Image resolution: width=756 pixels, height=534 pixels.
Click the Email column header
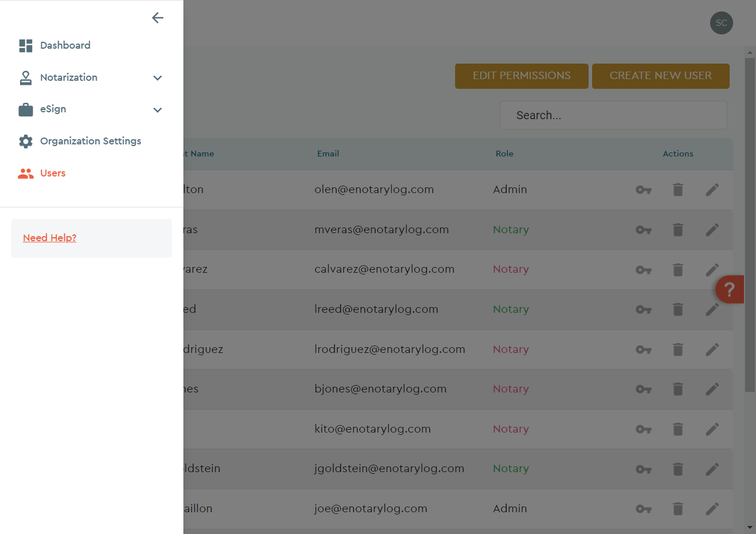(x=328, y=154)
